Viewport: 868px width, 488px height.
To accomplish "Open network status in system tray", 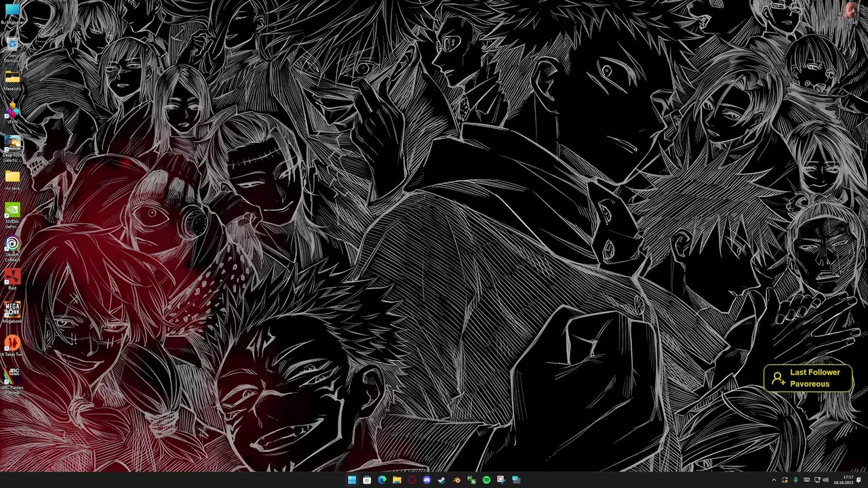I will pyautogui.click(x=816, y=480).
